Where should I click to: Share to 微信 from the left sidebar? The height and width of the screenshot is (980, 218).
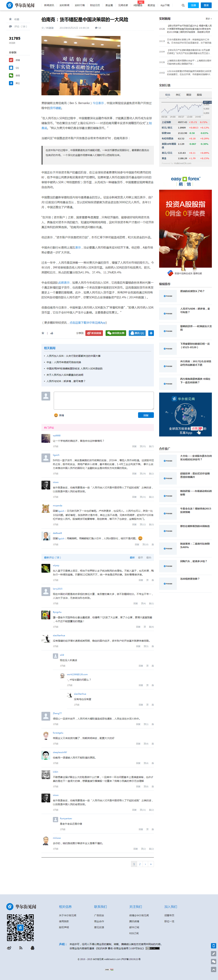coord(11,75)
